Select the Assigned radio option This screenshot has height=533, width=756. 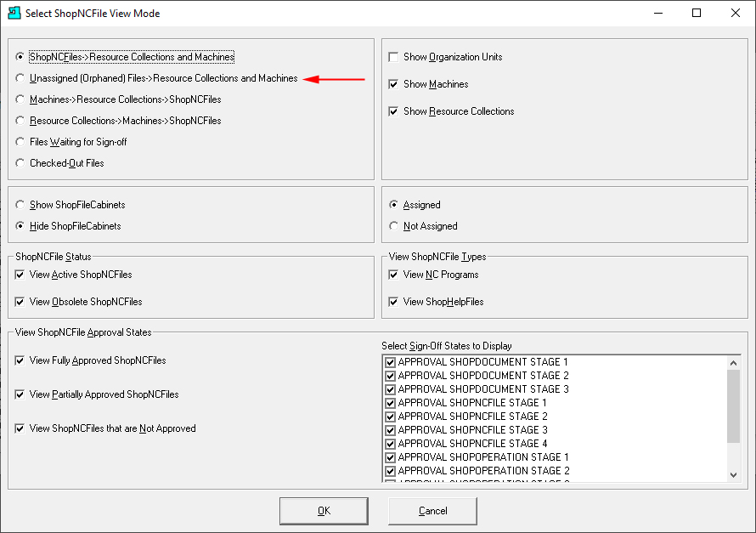pos(393,205)
